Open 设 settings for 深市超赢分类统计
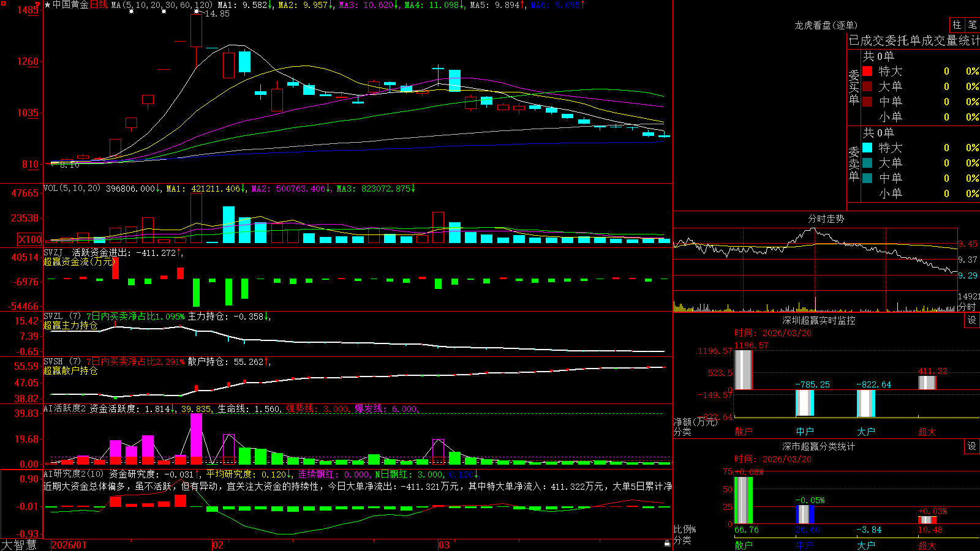 [972, 446]
